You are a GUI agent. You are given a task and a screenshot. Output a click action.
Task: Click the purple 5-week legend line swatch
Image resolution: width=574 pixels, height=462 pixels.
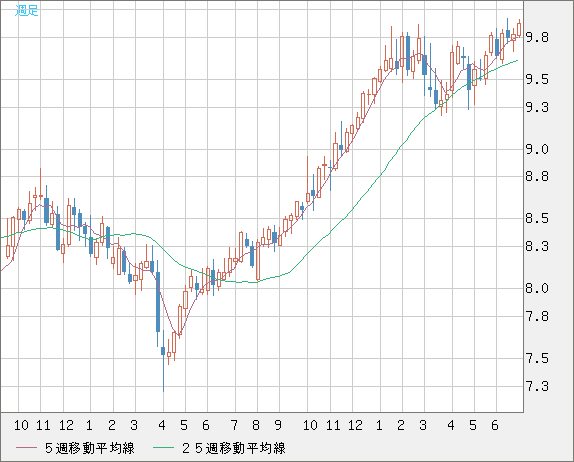(x=26, y=448)
